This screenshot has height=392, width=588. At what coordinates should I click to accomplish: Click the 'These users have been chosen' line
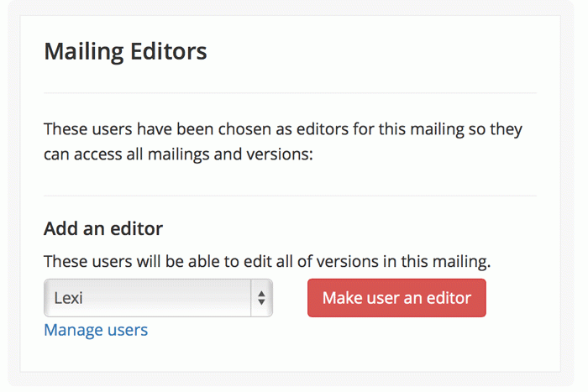click(x=282, y=130)
